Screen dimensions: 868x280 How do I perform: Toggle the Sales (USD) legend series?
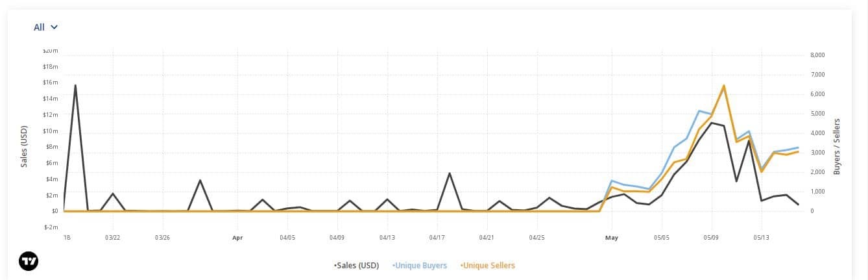(x=356, y=265)
